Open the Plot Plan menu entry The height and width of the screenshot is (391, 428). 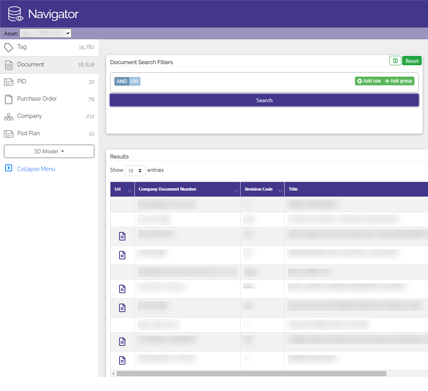tap(49, 134)
